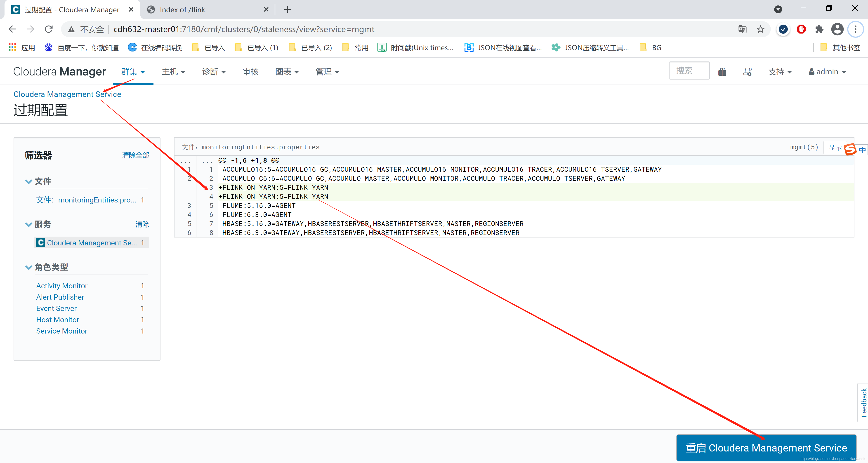This screenshot has height=463, width=868.
Task: Open the new tab plus button
Action: (288, 9)
